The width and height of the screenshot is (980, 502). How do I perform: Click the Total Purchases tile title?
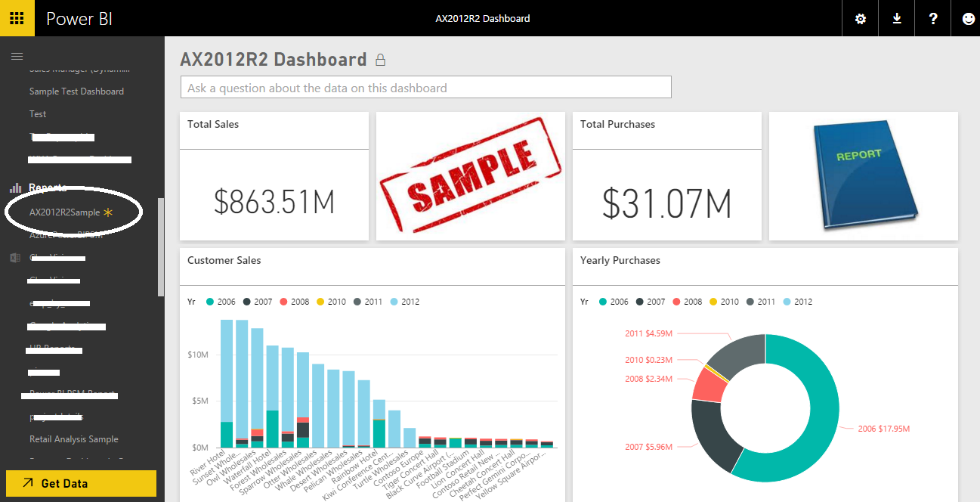(x=617, y=124)
